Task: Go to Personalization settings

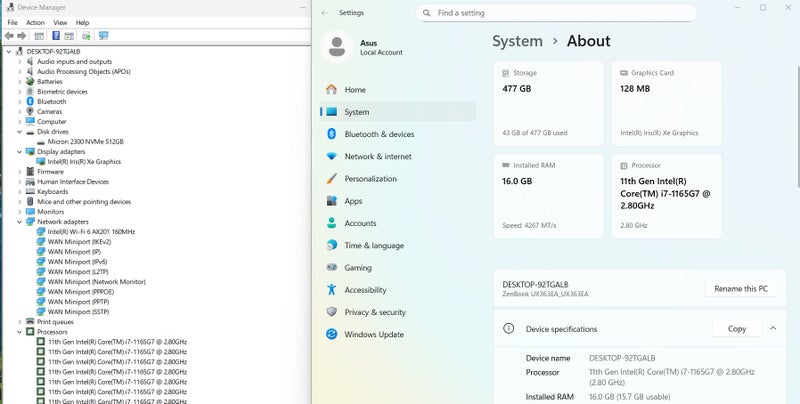Action: click(x=370, y=179)
